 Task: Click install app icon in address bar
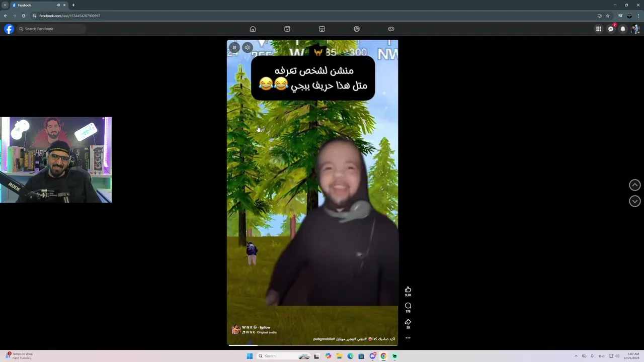coord(599,16)
